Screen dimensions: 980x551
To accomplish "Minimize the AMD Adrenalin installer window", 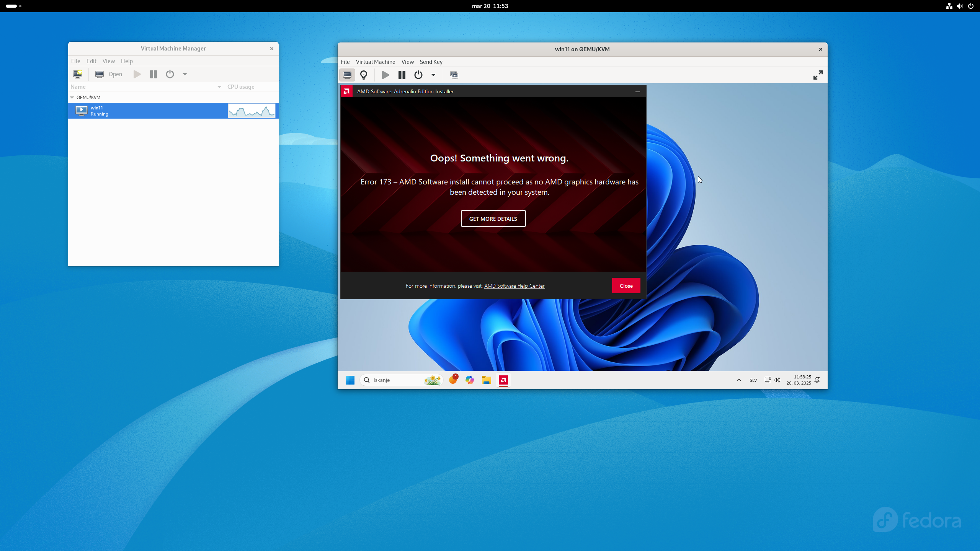I will [638, 91].
